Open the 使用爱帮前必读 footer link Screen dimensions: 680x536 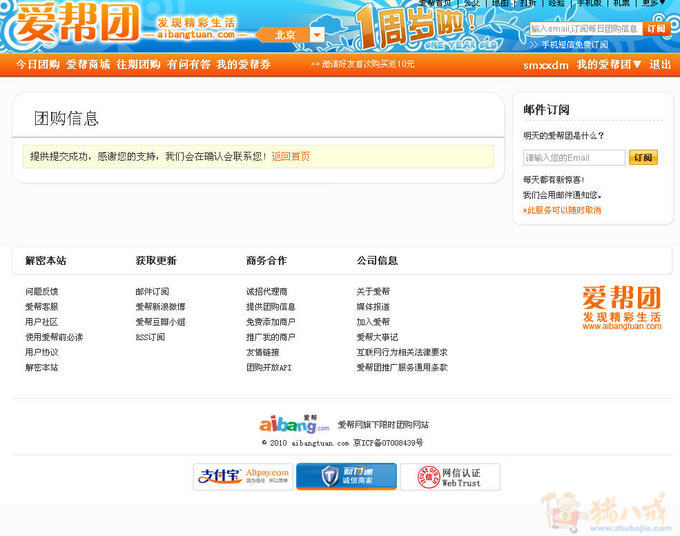(x=54, y=337)
